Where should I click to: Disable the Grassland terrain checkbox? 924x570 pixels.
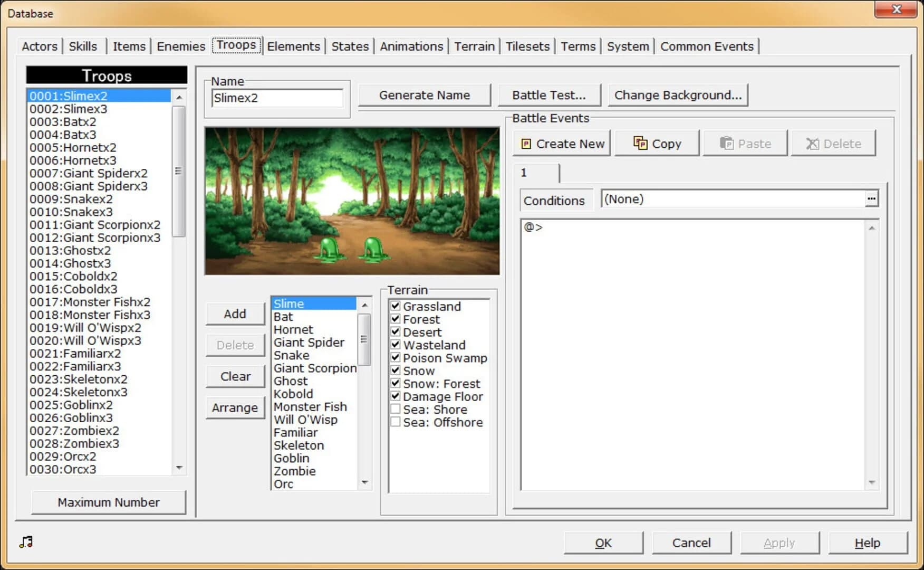tap(394, 306)
